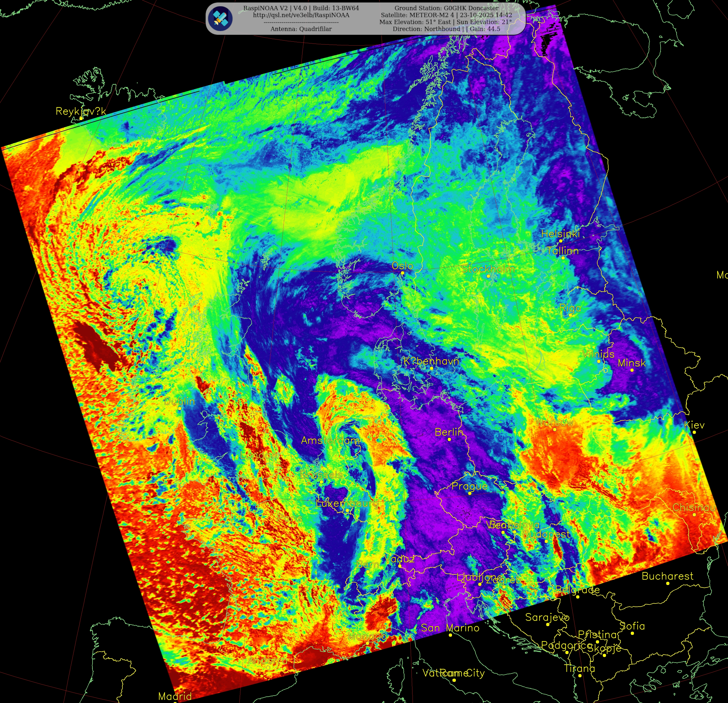
Task: Click the Dublin city marker dot
Action: [179, 408]
